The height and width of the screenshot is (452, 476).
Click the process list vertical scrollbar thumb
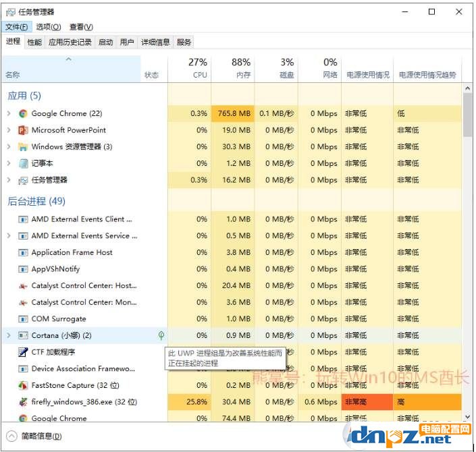pos(467,115)
